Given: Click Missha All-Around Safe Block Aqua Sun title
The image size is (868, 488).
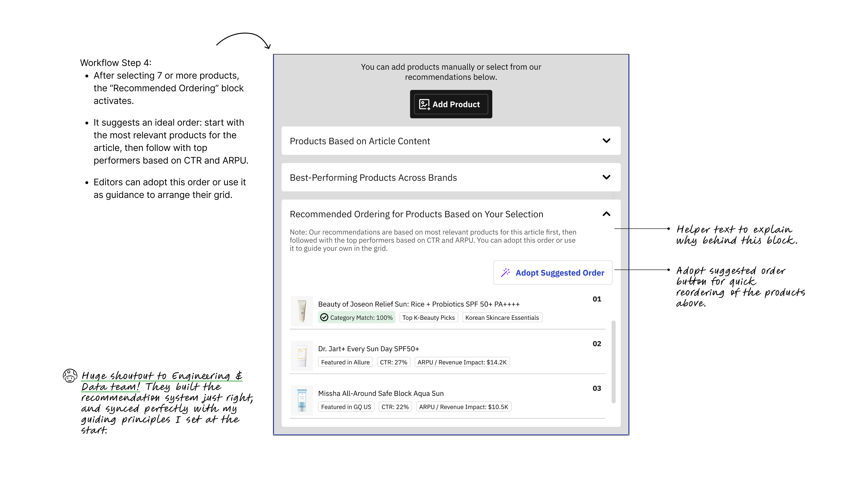Looking at the screenshot, I should 381,393.
